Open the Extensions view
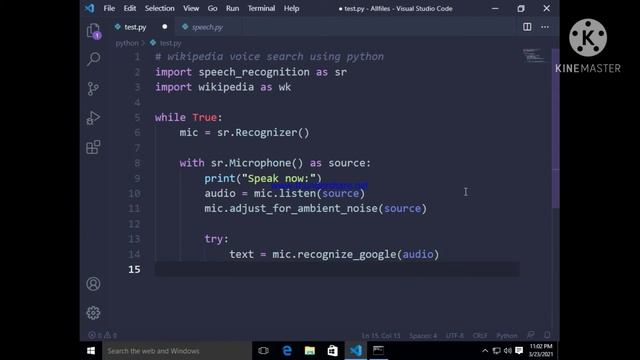The height and width of the screenshot is (360, 640). click(x=93, y=147)
